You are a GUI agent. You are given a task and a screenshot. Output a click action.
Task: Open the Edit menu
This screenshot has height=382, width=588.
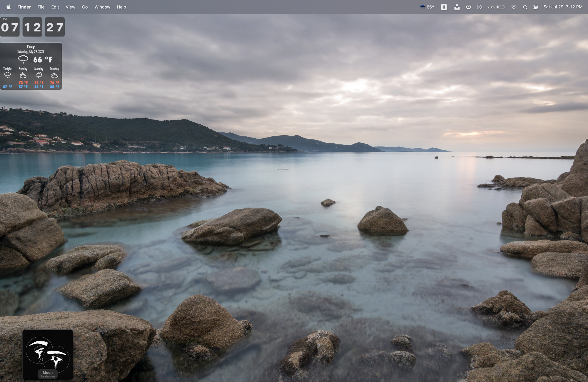point(55,7)
